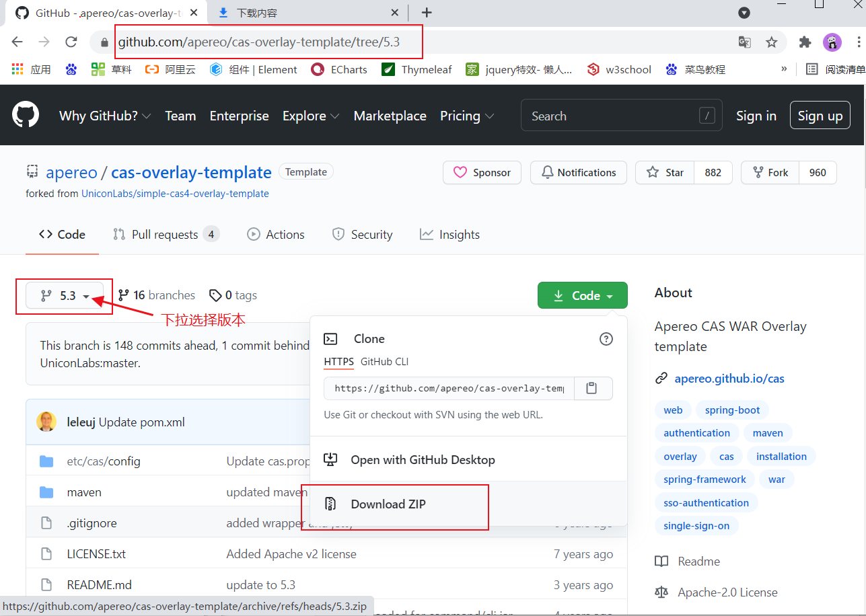
Task: Select the HTTPS clone tab
Action: (x=338, y=362)
